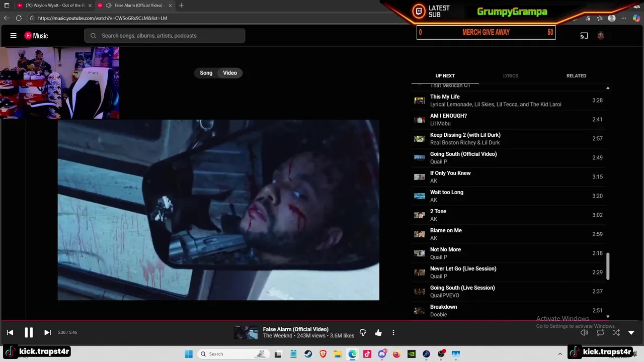
Task: Open "The Weeknd" artist link in player bar
Action: (277, 336)
